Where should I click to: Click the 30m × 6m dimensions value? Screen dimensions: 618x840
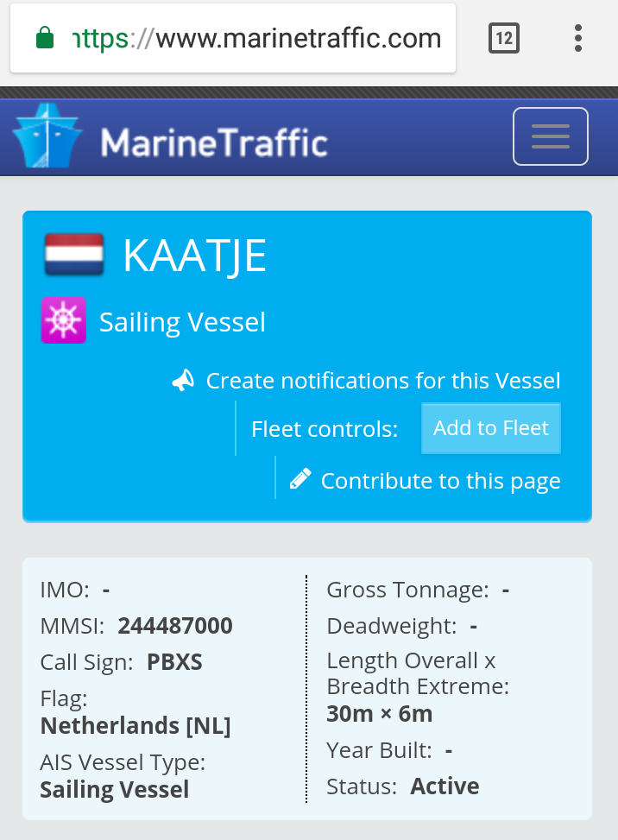click(x=380, y=714)
